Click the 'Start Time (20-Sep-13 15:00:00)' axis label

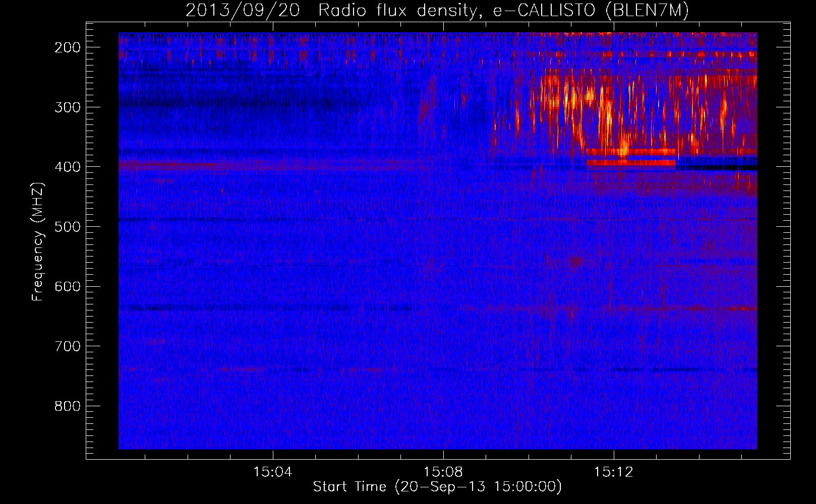tap(437, 487)
